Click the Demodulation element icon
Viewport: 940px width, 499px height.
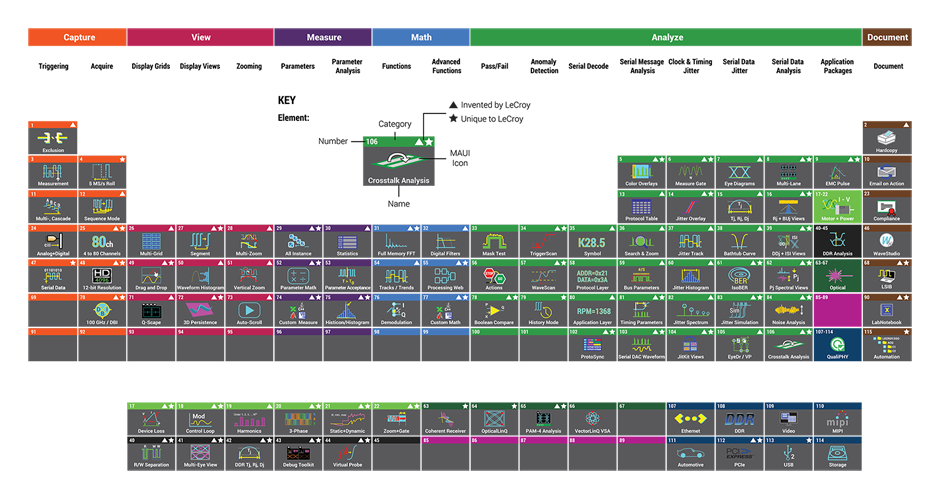click(396, 310)
